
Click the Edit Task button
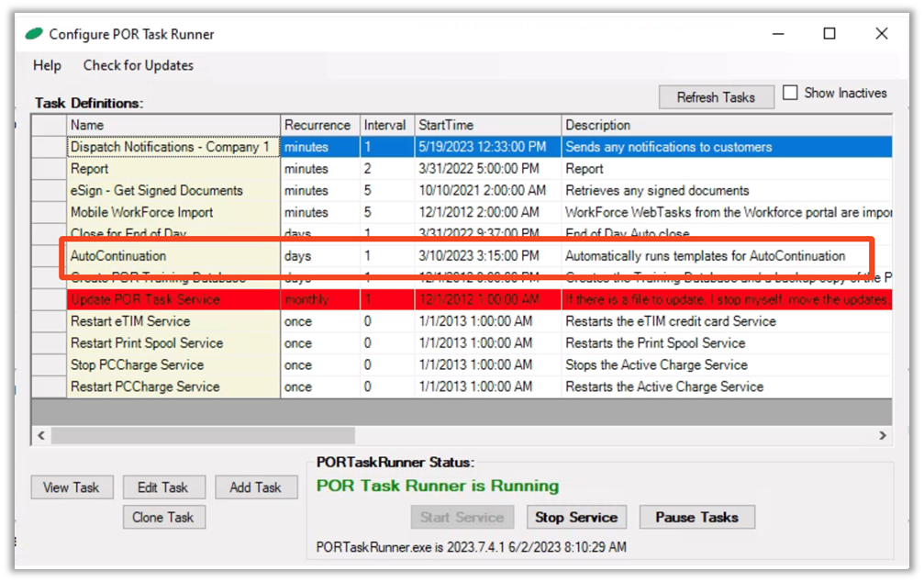coord(162,487)
